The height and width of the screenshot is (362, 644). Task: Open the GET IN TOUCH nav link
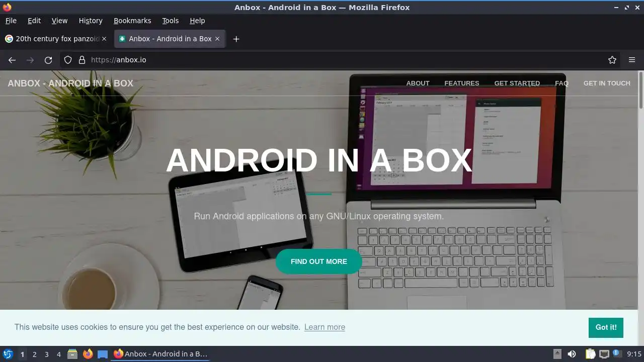click(607, 83)
